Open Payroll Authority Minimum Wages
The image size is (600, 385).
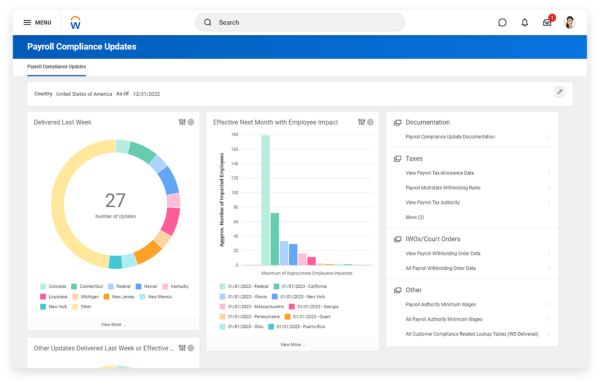[x=441, y=304]
